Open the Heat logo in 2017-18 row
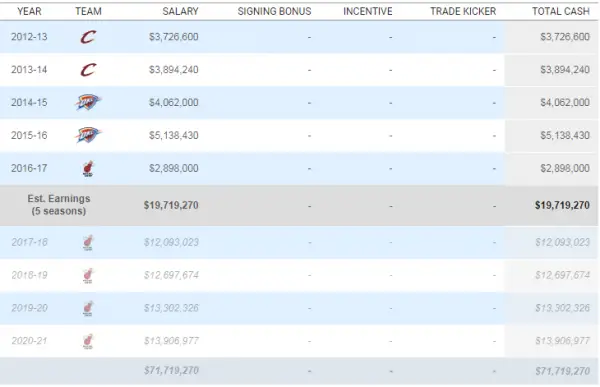Viewport: 600px width, 387px height. (x=88, y=242)
